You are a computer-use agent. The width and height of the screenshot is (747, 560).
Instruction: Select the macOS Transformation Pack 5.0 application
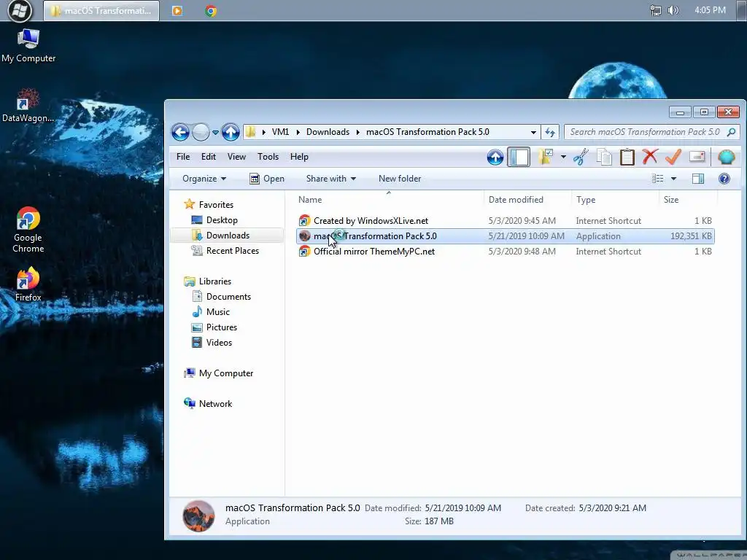coord(505,236)
